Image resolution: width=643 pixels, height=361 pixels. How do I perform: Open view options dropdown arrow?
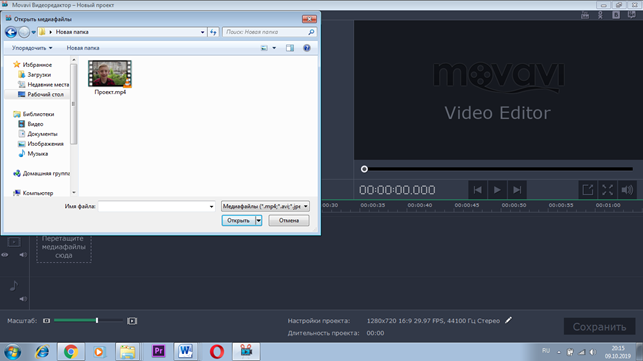point(274,48)
